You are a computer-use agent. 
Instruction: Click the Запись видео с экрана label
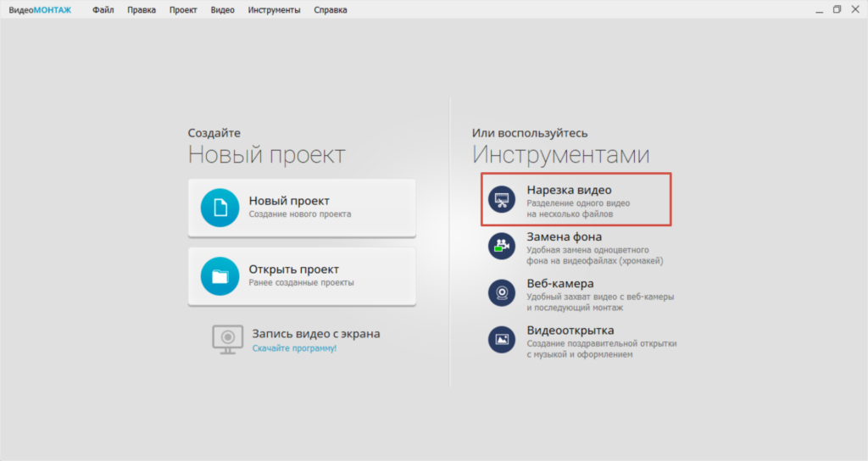click(x=316, y=334)
